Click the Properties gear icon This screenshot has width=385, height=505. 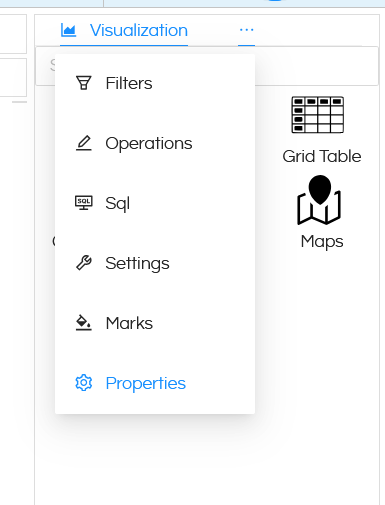pyautogui.click(x=84, y=383)
